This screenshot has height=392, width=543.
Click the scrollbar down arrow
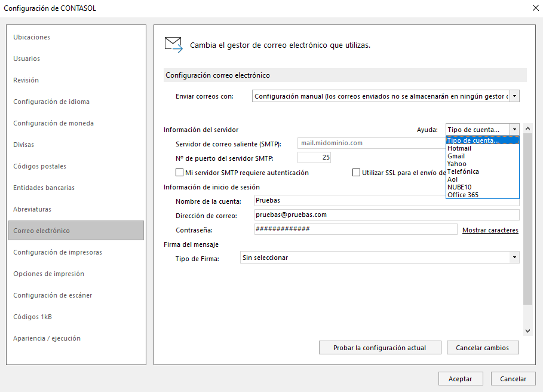click(527, 330)
